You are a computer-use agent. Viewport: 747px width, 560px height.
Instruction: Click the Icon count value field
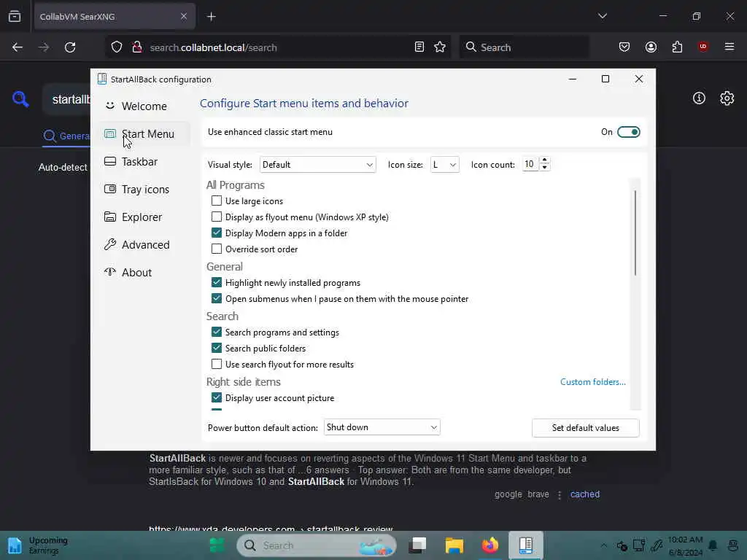click(531, 164)
